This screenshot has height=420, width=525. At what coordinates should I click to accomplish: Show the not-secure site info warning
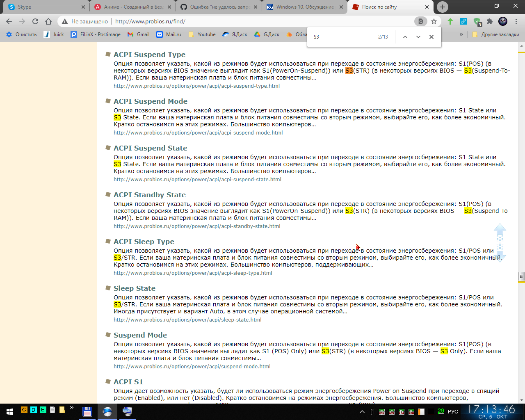click(85, 21)
